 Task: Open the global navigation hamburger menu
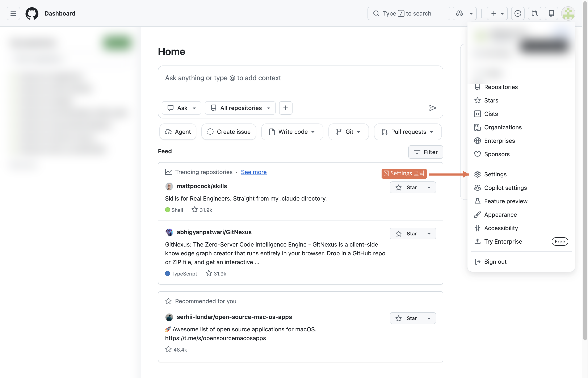click(x=13, y=13)
